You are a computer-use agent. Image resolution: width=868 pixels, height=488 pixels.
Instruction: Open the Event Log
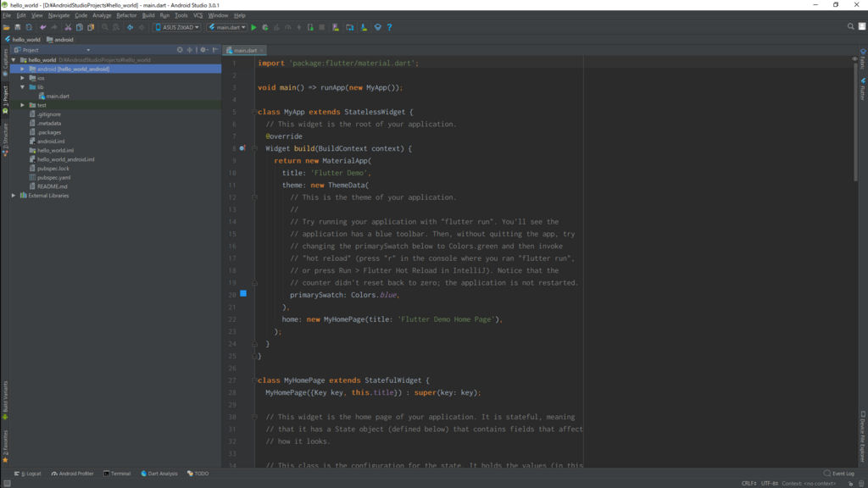coord(839,474)
